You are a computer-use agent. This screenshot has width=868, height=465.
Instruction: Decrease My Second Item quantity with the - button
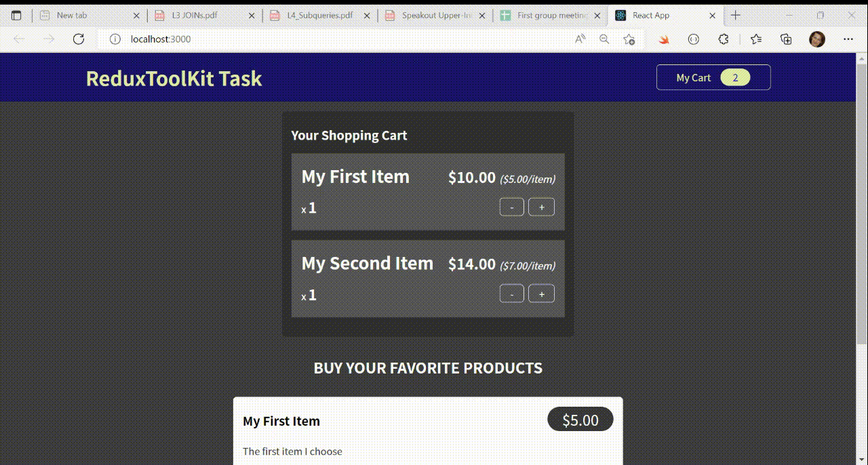(x=512, y=294)
